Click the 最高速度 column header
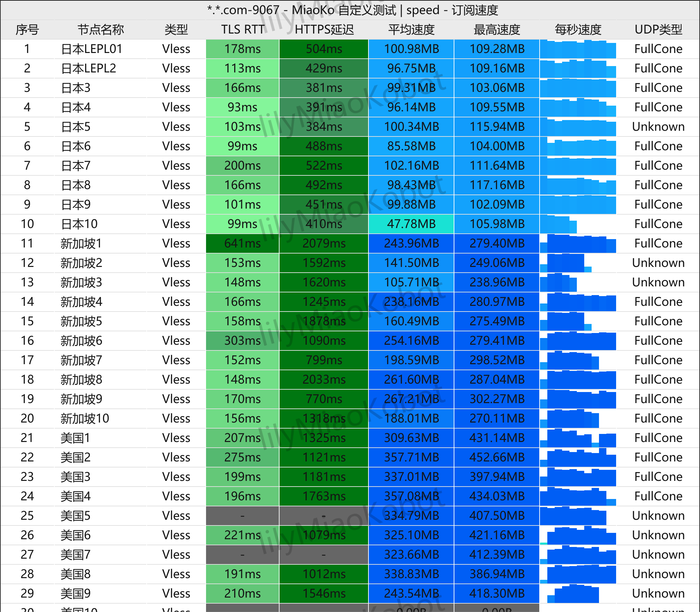 pyautogui.click(x=497, y=30)
